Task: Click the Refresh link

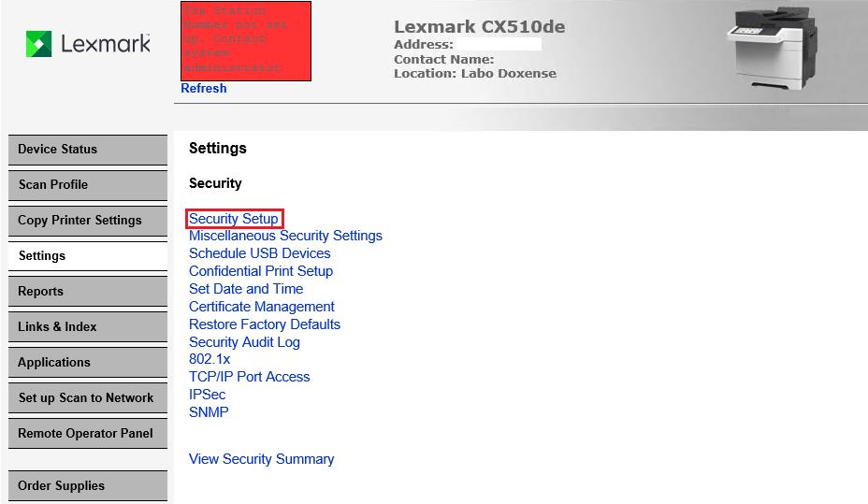Action: [x=204, y=88]
